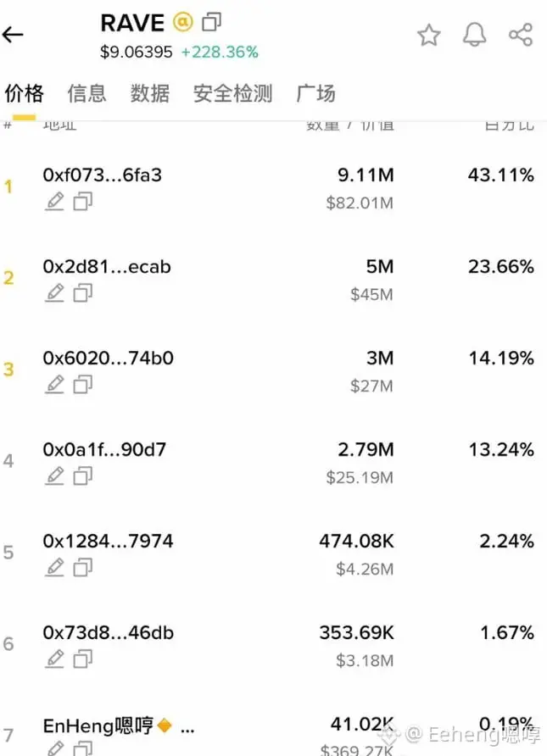Copy address 0xf073...6fa3
The image size is (547, 756).
[82, 201]
